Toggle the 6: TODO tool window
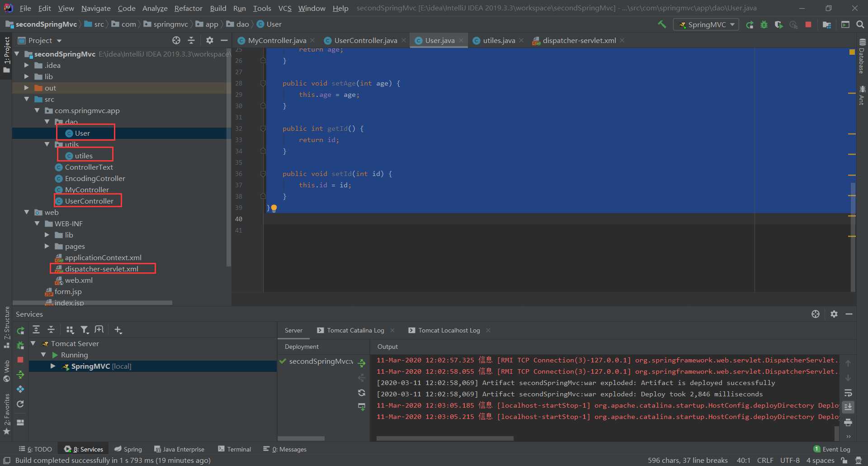This screenshot has height=466, width=868. (35, 449)
